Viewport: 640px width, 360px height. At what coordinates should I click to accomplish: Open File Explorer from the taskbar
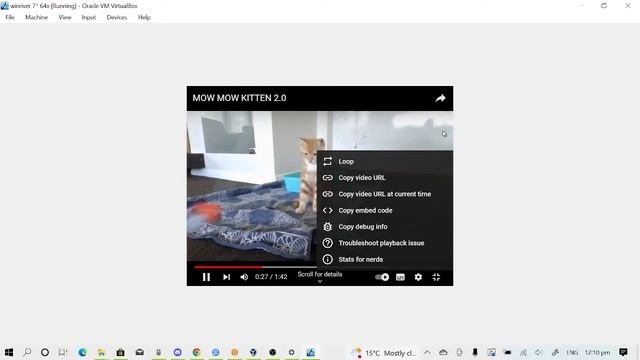click(101, 352)
